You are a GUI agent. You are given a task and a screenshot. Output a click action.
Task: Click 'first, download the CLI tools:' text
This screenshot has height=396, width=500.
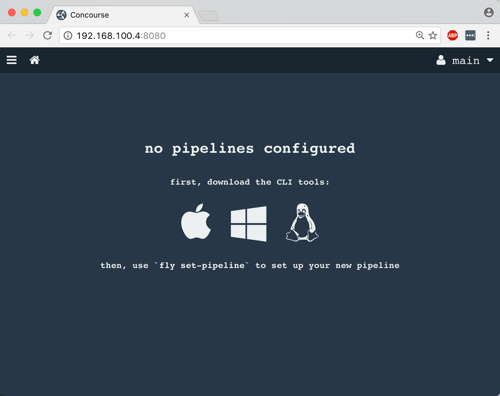pyautogui.click(x=250, y=182)
